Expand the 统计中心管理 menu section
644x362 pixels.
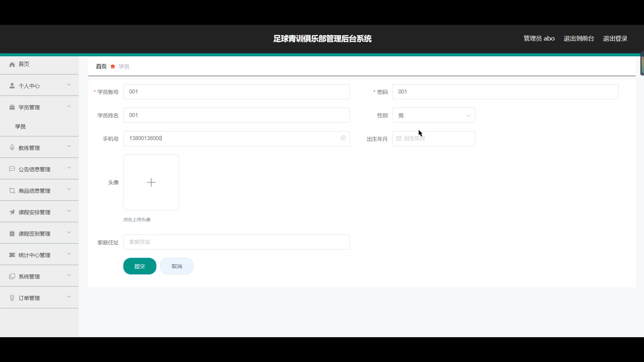40,255
